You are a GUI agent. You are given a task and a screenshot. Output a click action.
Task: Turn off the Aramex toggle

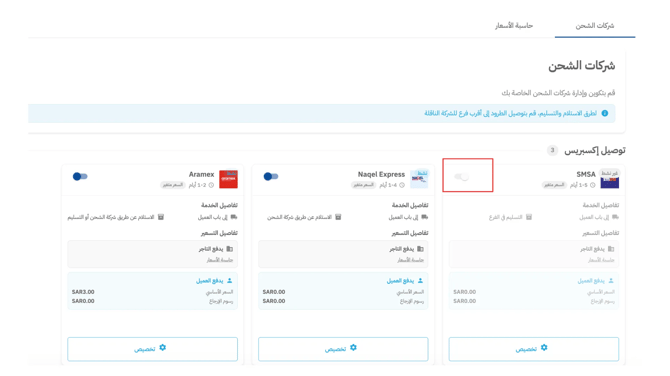[80, 176]
